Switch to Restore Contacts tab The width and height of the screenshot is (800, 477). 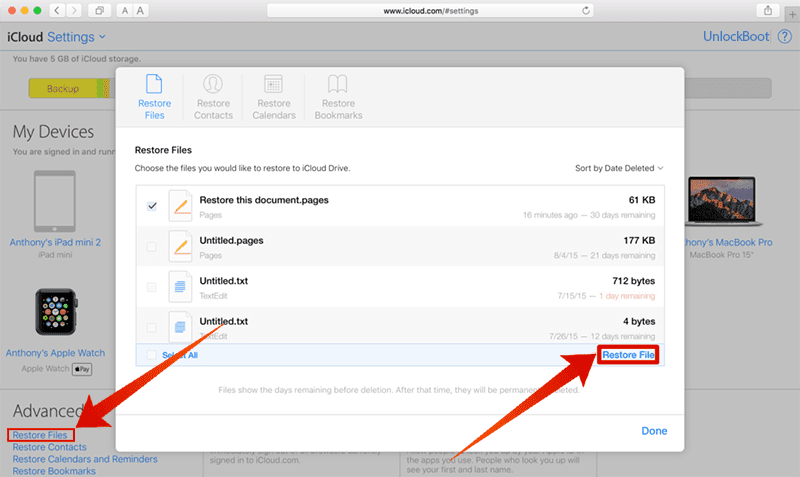coord(213,97)
